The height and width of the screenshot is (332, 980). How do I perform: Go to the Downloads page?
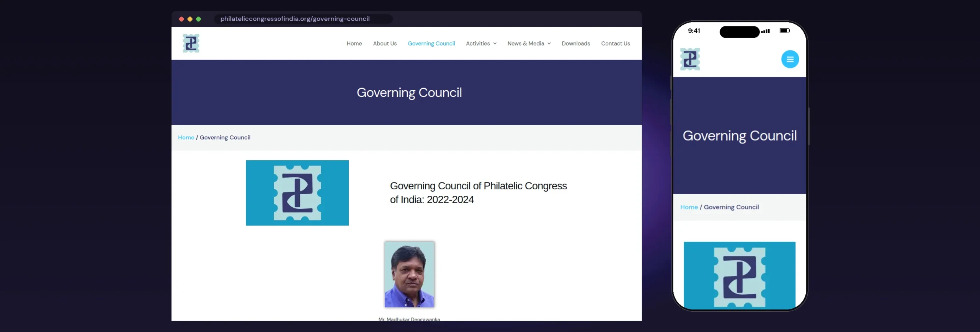click(576, 44)
